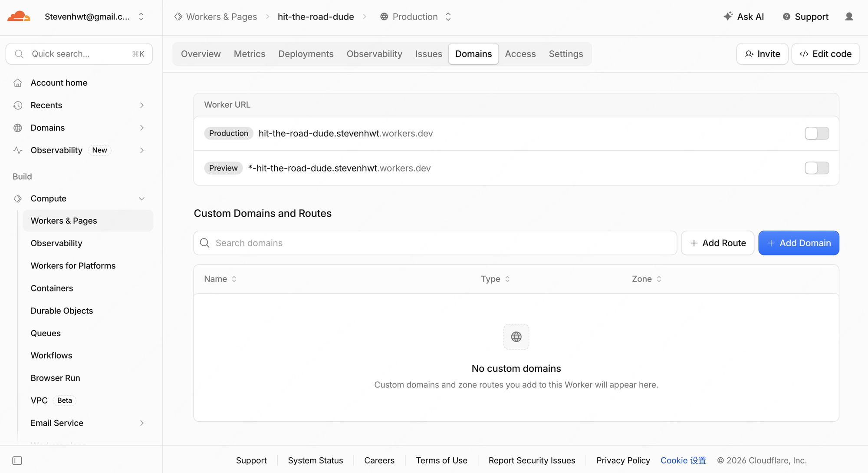The width and height of the screenshot is (868, 473).
Task: Sort table by Name column
Action: point(220,279)
